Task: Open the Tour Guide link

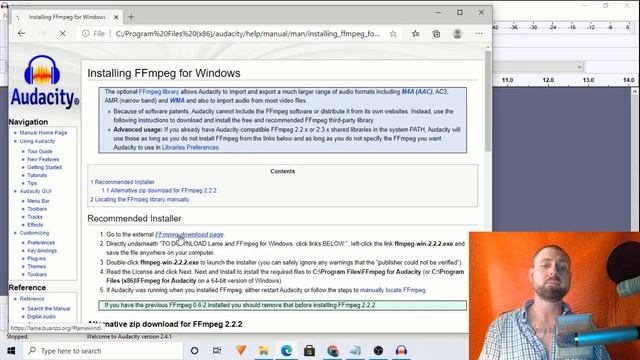Action: point(40,151)
